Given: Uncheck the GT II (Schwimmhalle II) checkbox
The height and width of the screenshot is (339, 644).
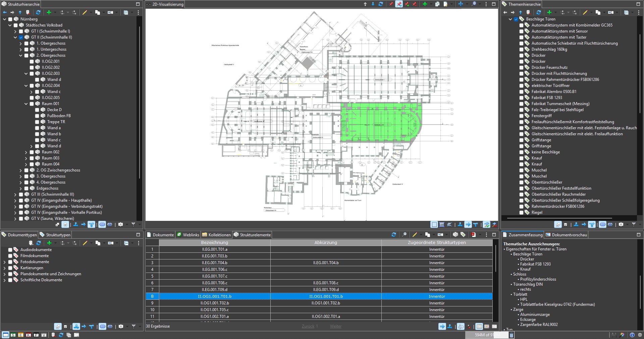Looking at the screenshot, I should (x=21, y=37).
